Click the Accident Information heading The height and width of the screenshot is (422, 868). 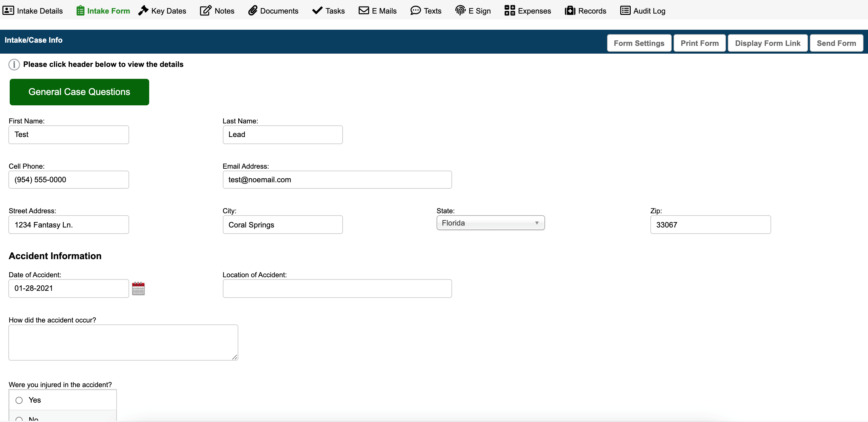pos(55,256)
